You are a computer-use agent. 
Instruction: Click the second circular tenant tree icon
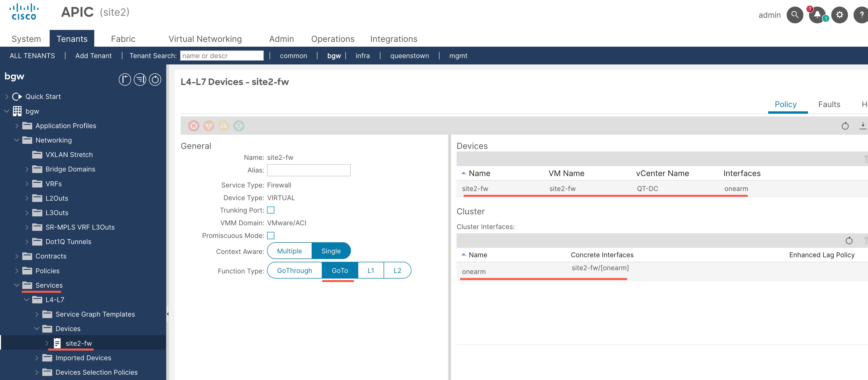[x=140, y=80]
